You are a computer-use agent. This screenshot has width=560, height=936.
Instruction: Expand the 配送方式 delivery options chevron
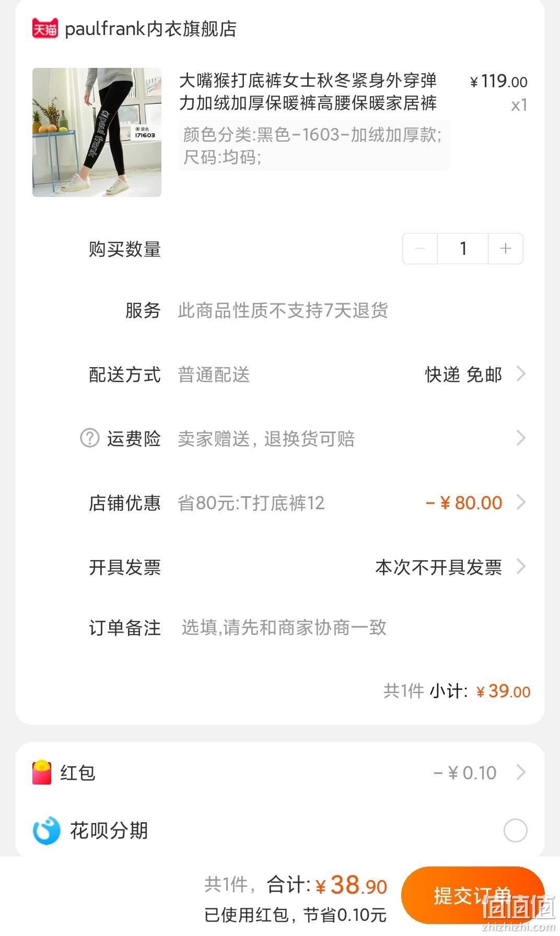(x=520, y=374)
